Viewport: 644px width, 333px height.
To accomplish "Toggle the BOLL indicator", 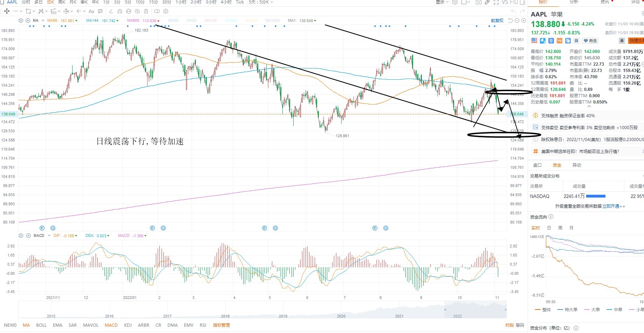I will [x=41, y=325].
